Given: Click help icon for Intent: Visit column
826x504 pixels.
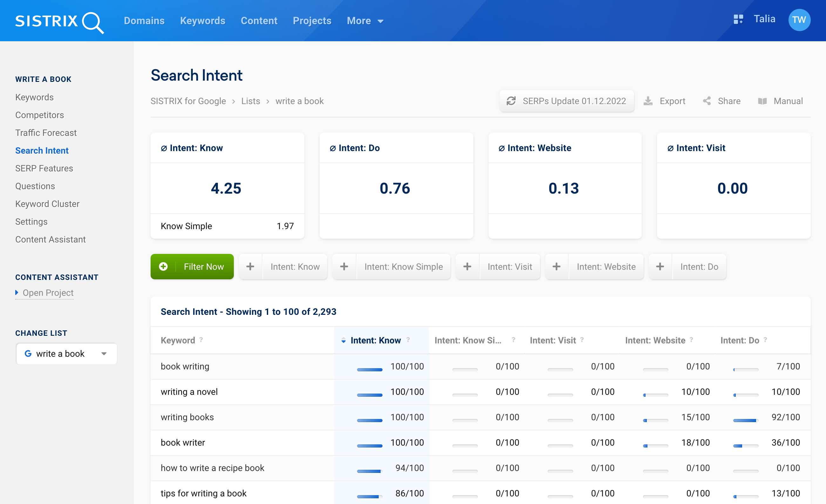Looking at the screenshot, I should (x=582, y=340).
